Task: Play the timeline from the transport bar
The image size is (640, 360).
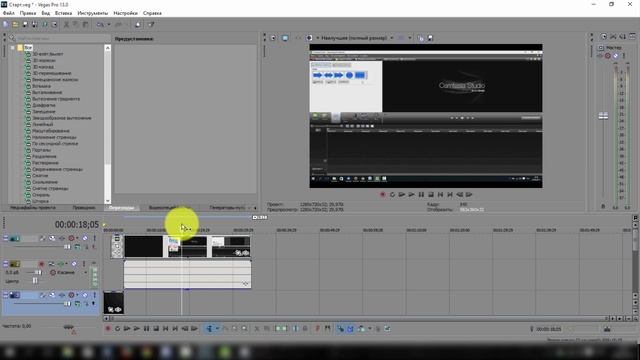Action: tap(137, 329)
